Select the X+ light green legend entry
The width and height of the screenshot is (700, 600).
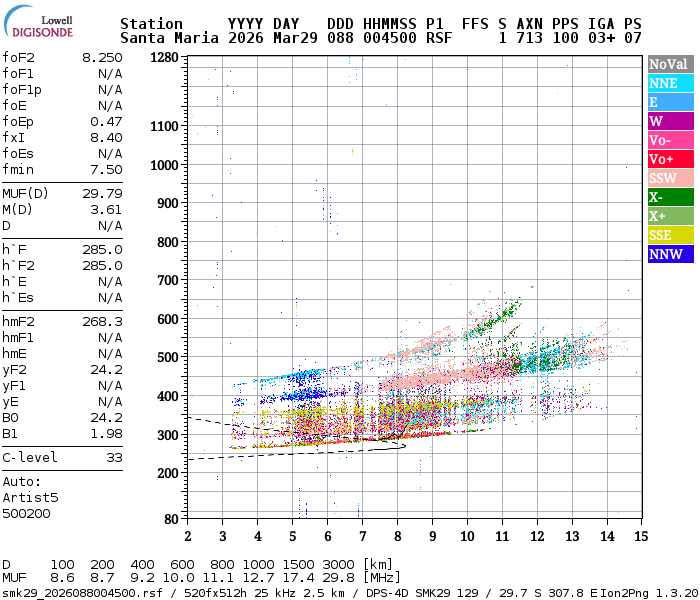point(670,217)
